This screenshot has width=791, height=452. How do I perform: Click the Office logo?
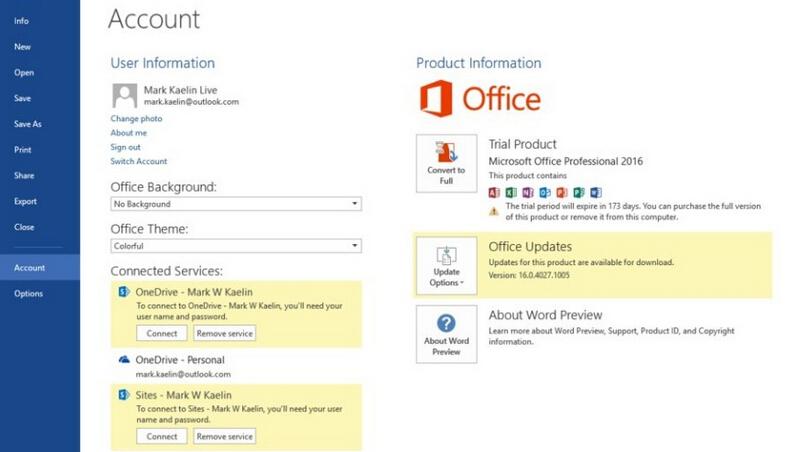[x=480, y=98]
